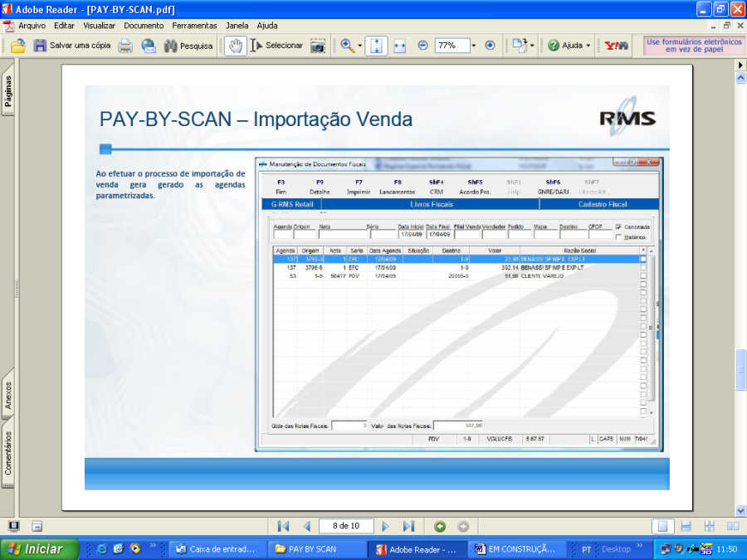Select the zoom-in magnifier tool
The height and width of the screenshot is (560, 747).
pyautogui.click(x=347, y=46)
